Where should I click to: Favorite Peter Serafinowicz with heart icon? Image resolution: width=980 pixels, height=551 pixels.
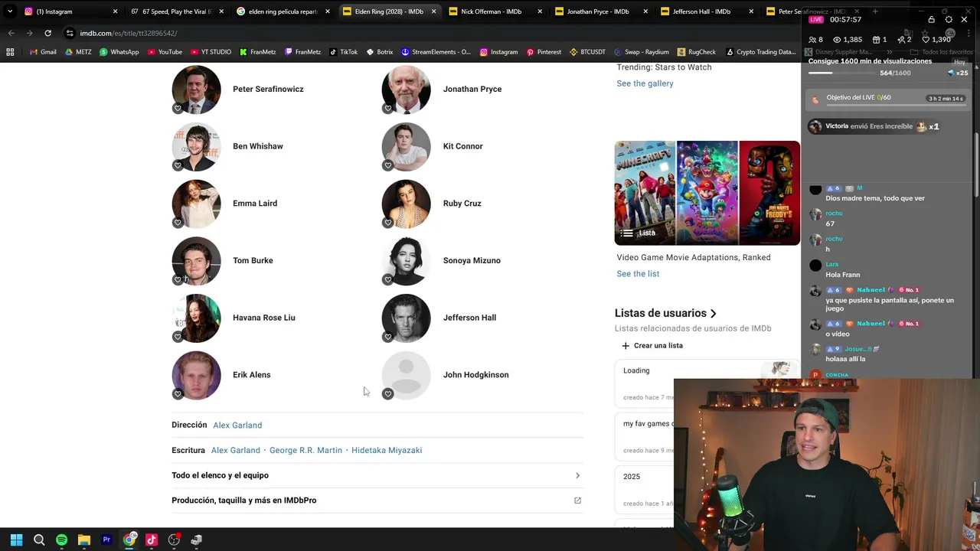(x=178, y=108)
